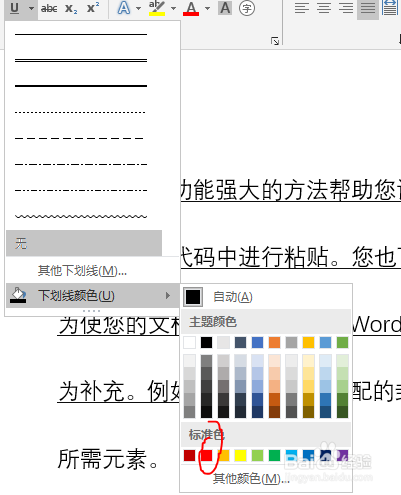This screenshot has width=401, height=495.
Task: Pick black theme color swatch
Action: [x=207, y=342]
